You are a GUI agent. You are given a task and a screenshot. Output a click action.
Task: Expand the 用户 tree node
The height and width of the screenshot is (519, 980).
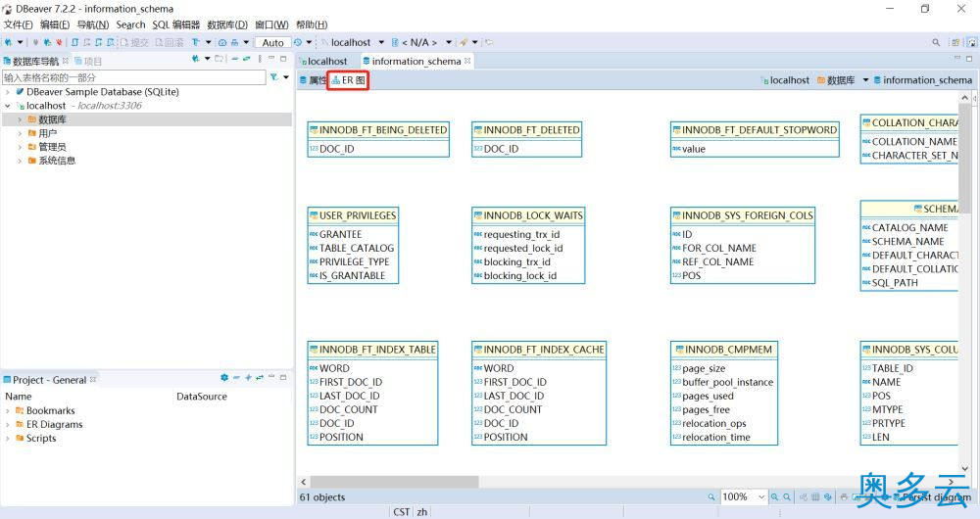click(20, 133)
